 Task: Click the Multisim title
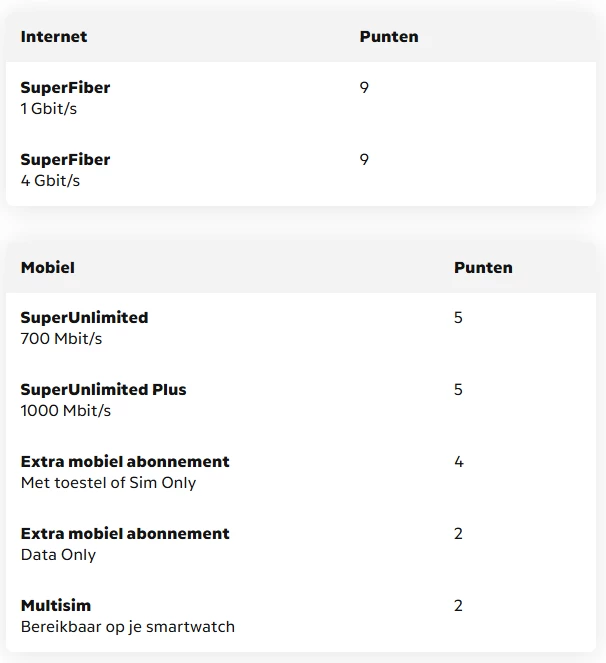[56, 605]
